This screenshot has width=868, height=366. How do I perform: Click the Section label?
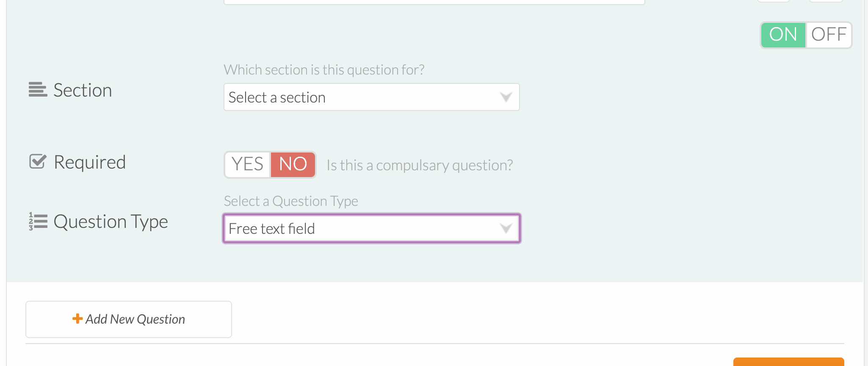[x=83, y=90]
